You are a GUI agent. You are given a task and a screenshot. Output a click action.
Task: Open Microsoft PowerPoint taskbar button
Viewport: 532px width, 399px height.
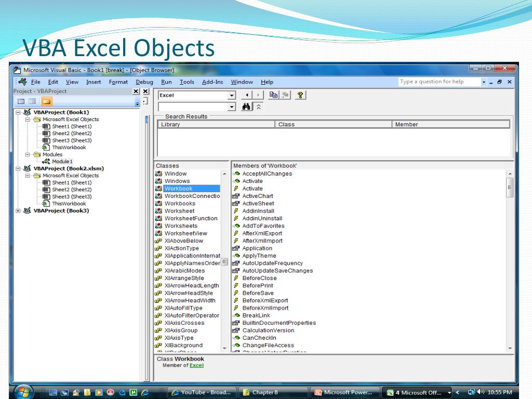tap(344, 392)
